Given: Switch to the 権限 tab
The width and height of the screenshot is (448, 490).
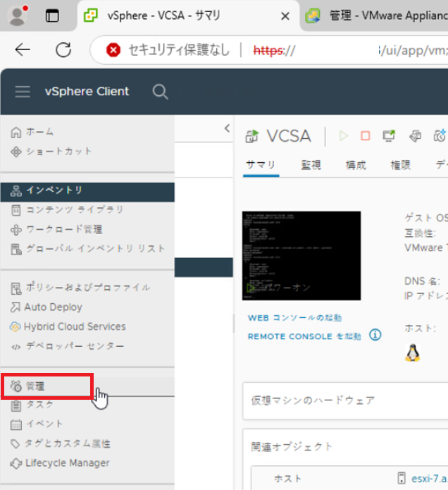Looking at the screenshot, I should [401, 165].
